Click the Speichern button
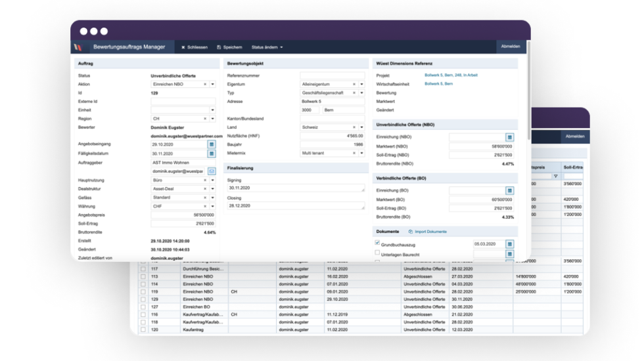This screenshot has height=361, width=644. click(x=229, y=47)
